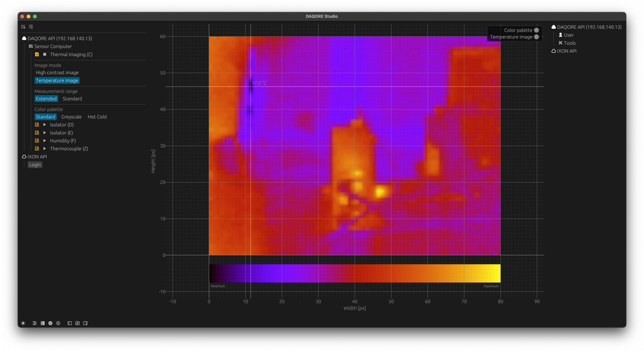Expand the Isolator (D) sensor
The width and height of the screenshot is (644, 351).
(x=45, y=125)
